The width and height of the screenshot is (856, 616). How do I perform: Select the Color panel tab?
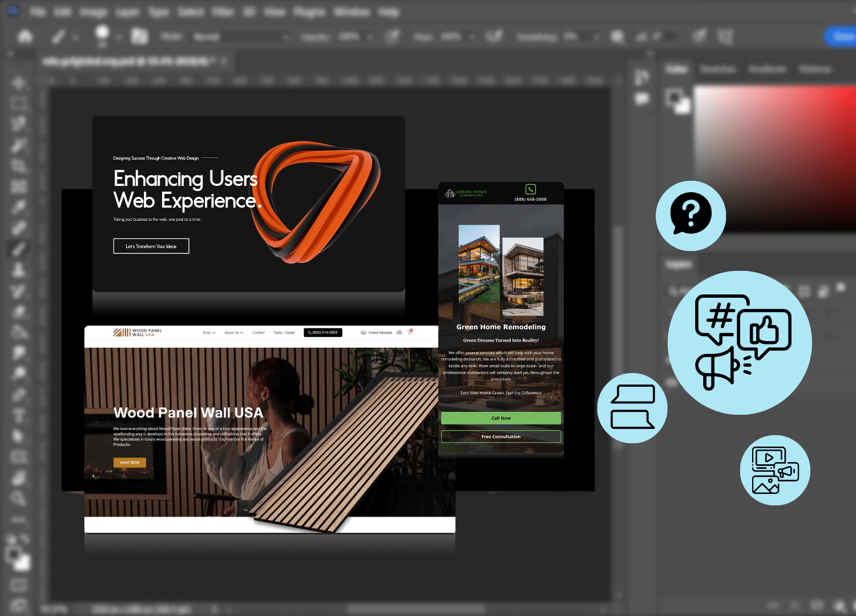[677, 69]
